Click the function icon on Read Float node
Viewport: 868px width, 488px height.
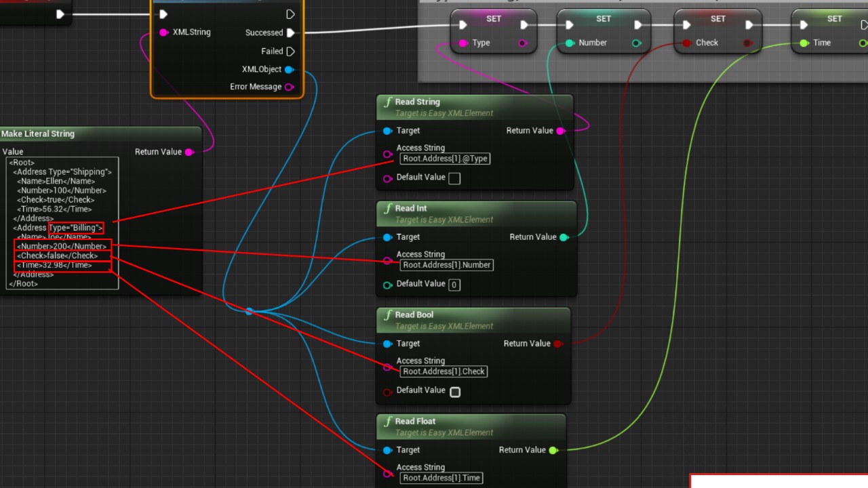tap(388, 422)
